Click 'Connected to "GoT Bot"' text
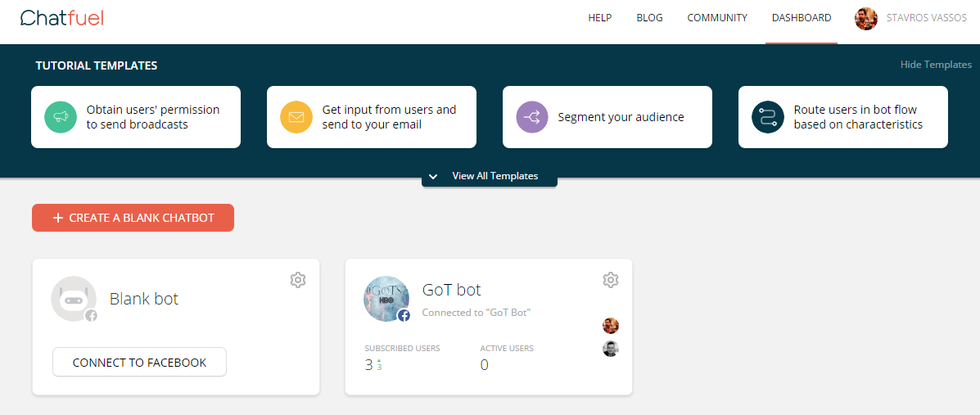The width and height of the screenshot is (980, 415). point(476,313)
